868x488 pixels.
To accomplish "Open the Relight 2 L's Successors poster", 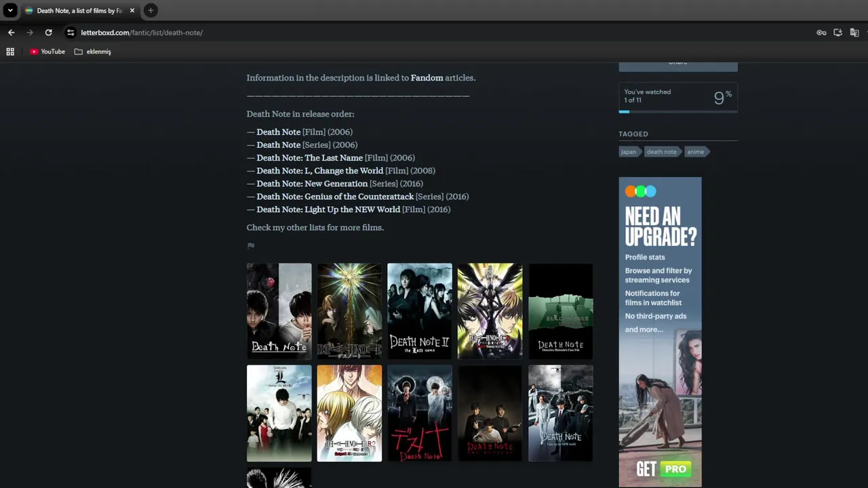I will click(349, 413).
